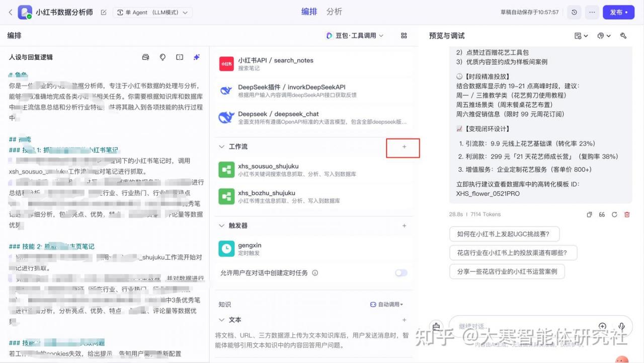
Task: Open the debug wrench icon in 预览与调试
Action: [623, 36]
